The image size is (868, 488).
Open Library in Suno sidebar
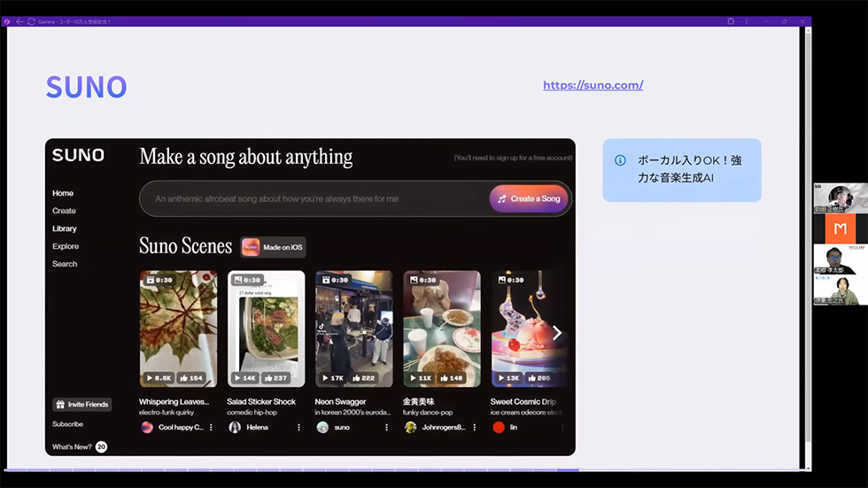coord(64,229)
